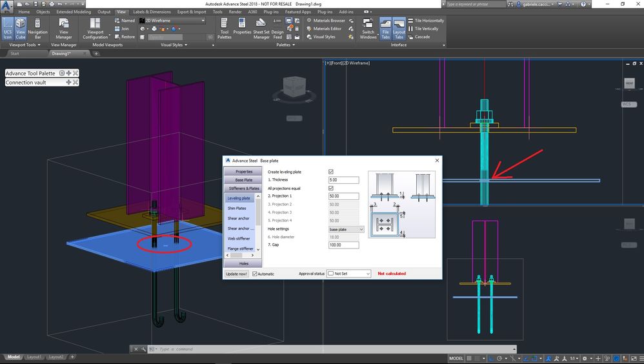
Task: Click the Restore viewports button
Action: pos(125,37)
